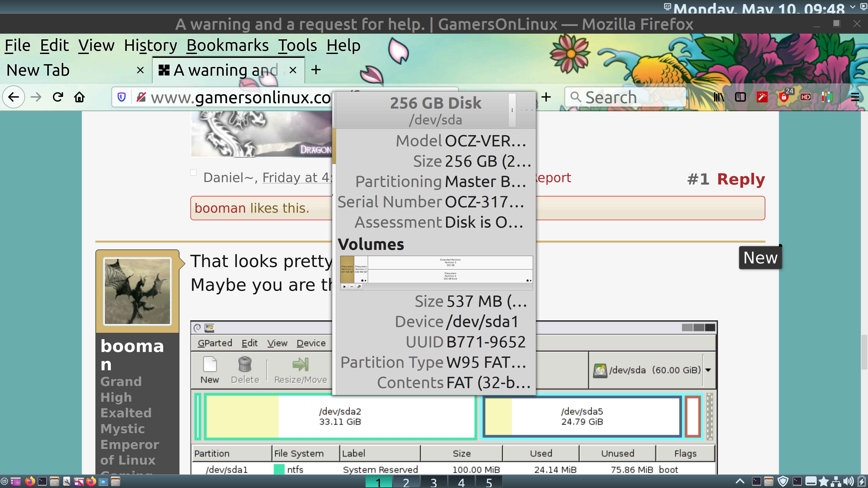Viewport: 868px width, 488px height.
Task: Close the 'A warning and' tab
Action: [293, 70]
